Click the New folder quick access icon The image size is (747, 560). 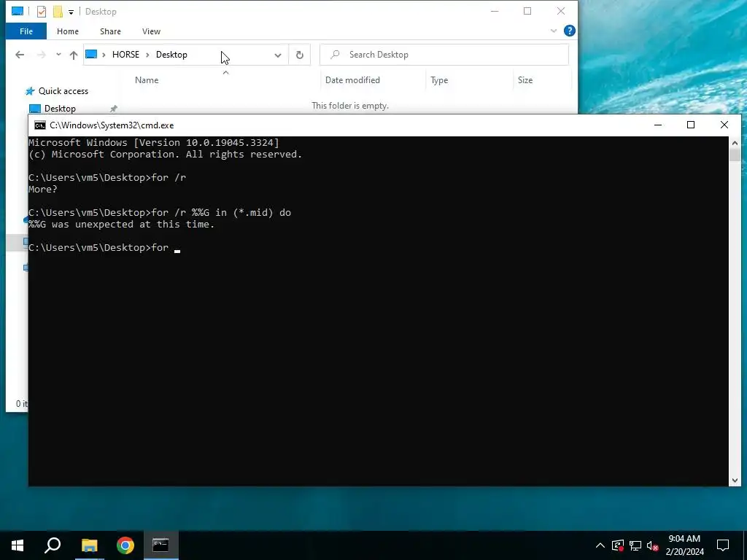58,12
